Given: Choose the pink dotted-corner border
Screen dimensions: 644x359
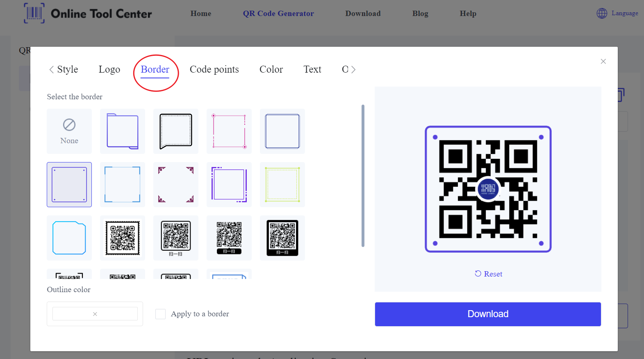Looking at the screenshot, I should pos(229,131).
